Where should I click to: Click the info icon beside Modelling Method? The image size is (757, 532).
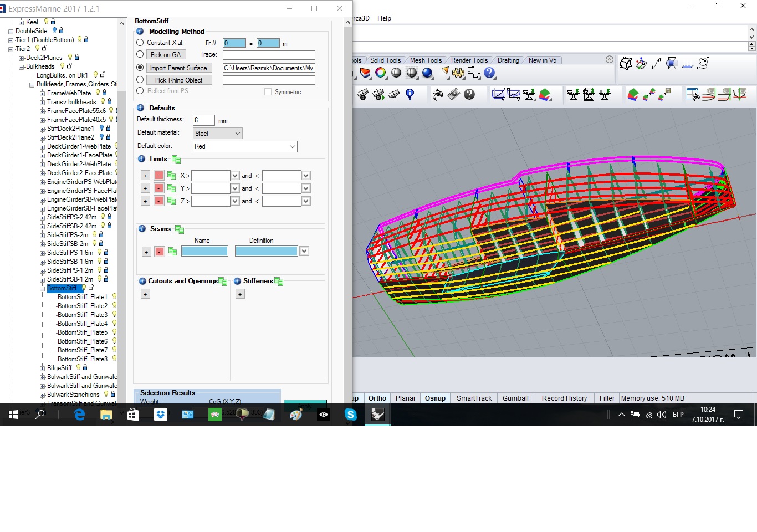140,32
